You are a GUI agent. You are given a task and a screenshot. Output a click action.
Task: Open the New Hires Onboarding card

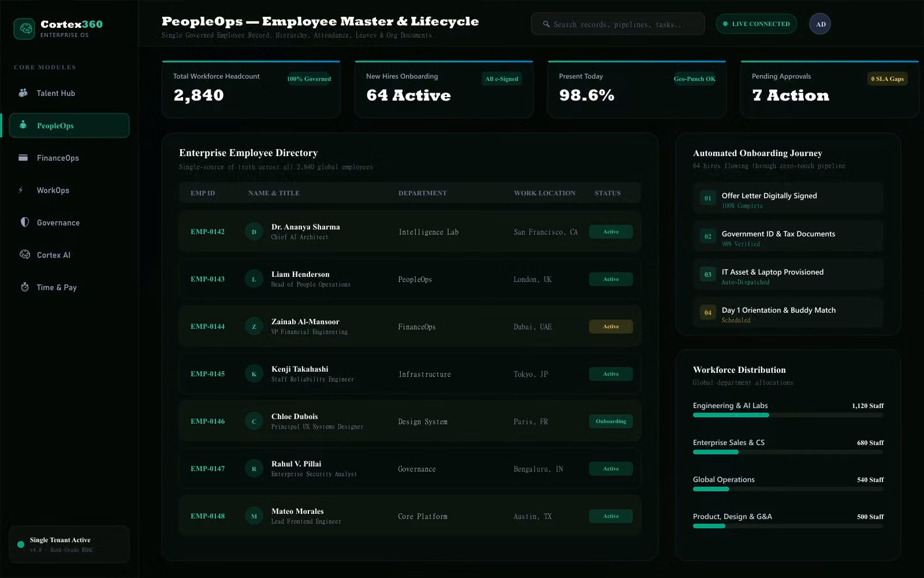point(444,89)
